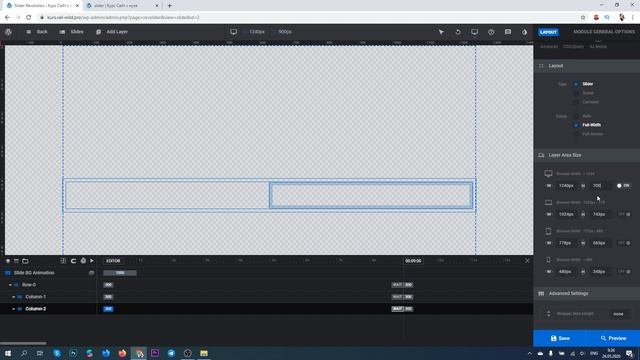Click the circle icon at timeline toolbar left
This screenshot has width=640, height=360.
(8, 261)
